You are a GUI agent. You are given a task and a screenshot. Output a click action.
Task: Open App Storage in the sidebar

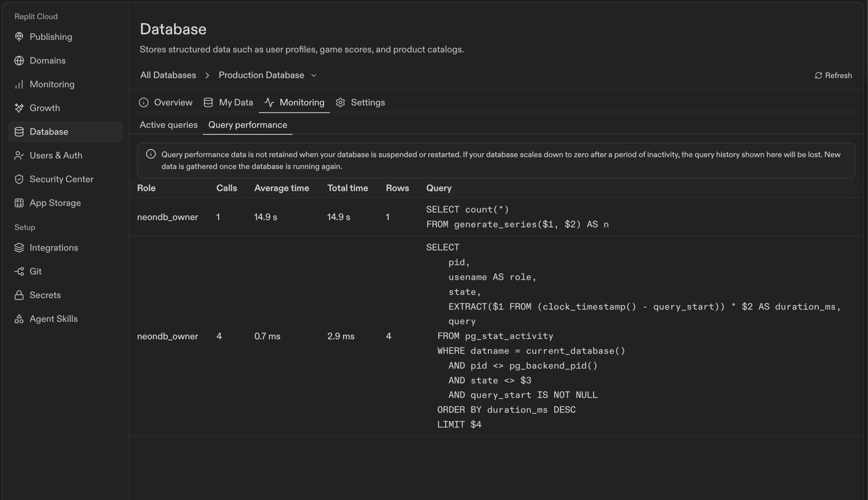coord(66,203)
